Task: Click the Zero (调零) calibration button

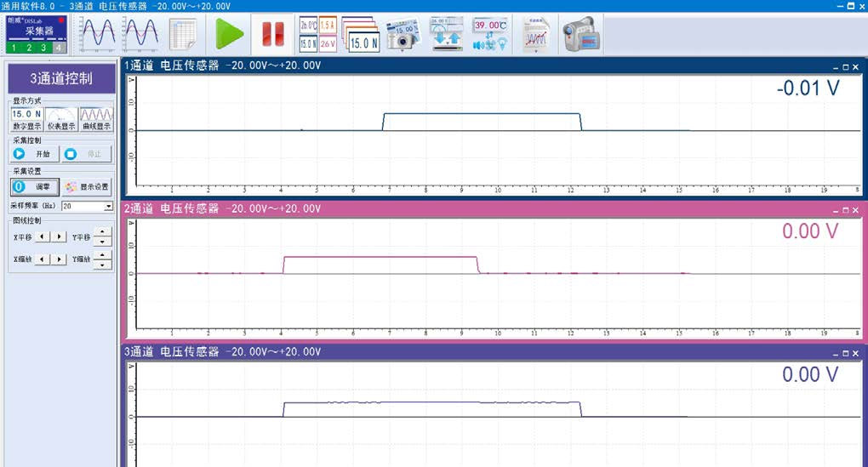Action: point(33,186)
